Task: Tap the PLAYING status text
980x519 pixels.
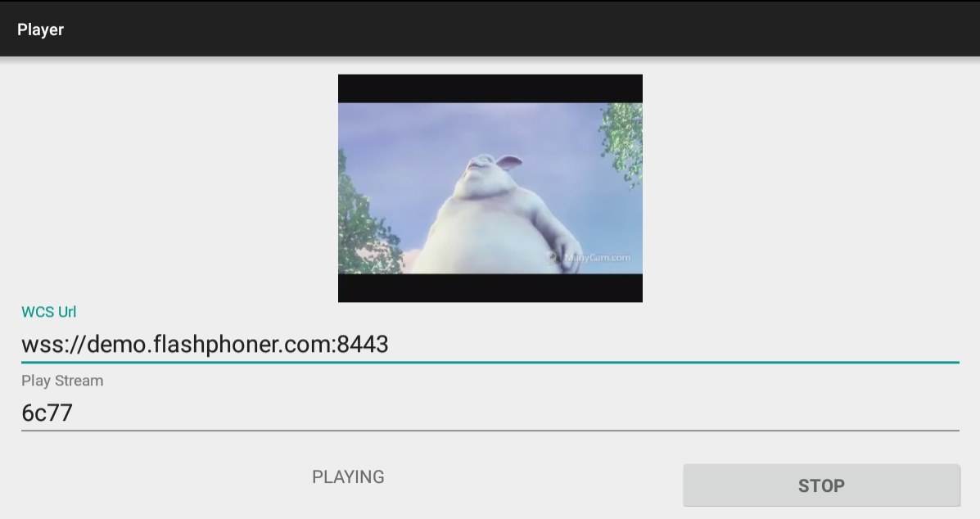Action: [348, 477]
